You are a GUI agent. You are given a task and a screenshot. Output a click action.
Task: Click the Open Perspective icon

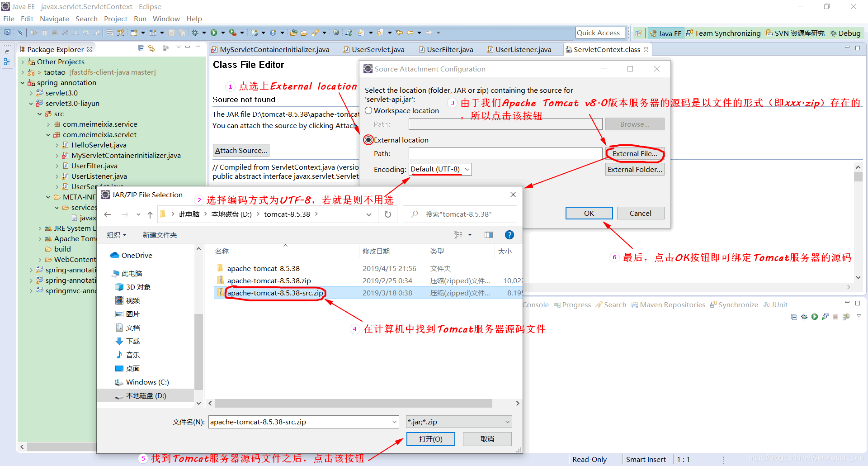click(638, 33)
